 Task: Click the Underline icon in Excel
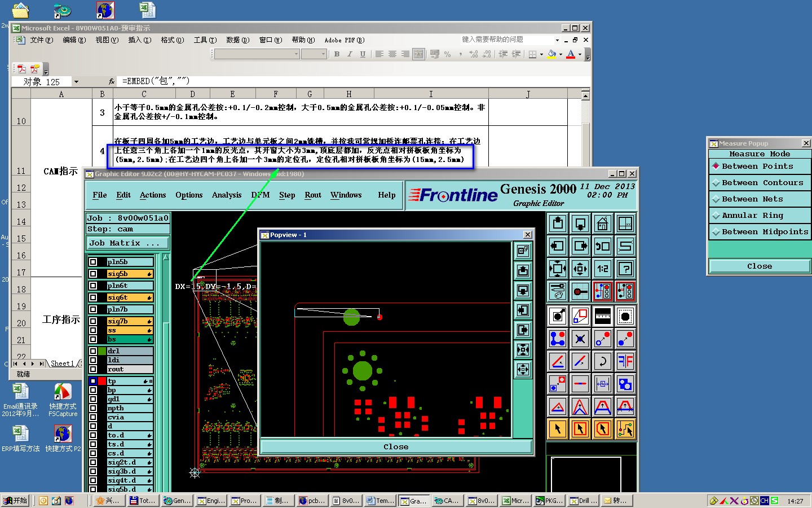(363, 54)
